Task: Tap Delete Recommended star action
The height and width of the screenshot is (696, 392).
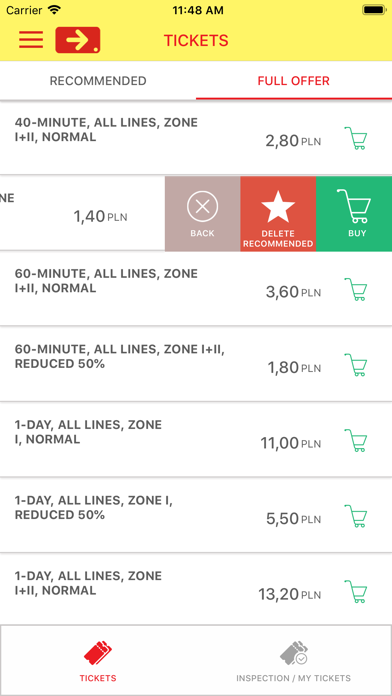Action: point(278,214)
